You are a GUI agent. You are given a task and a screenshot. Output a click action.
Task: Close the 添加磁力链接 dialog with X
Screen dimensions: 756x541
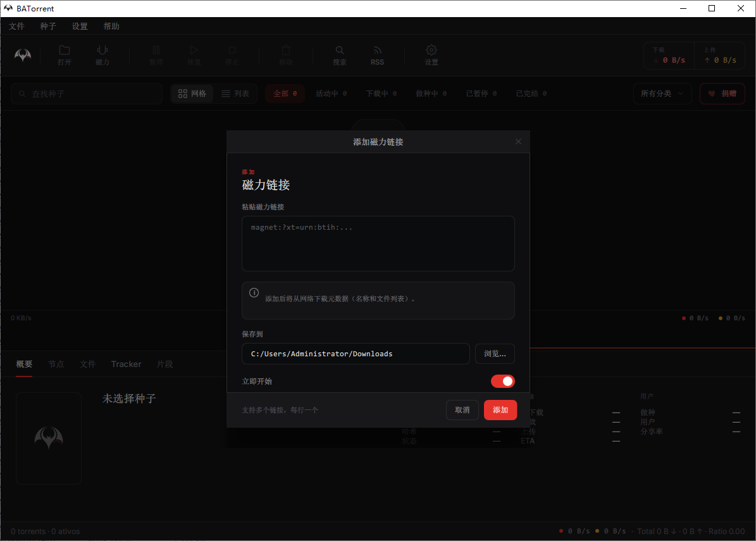(x=518, y=141)
